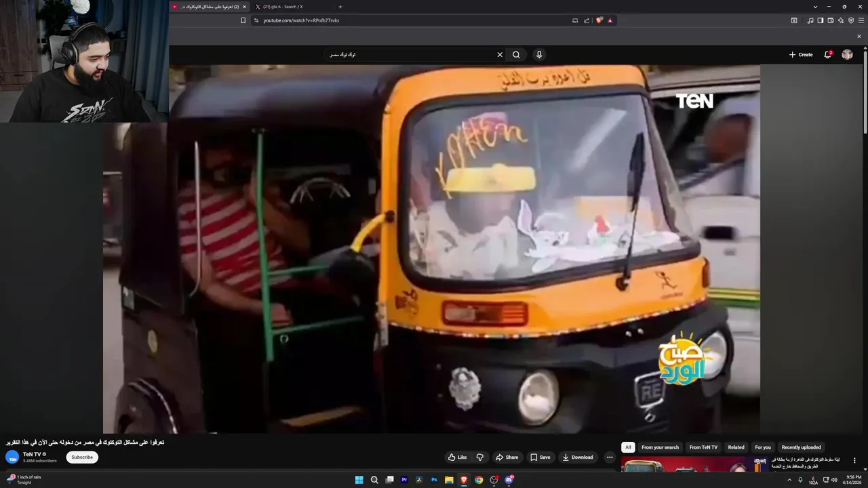This screenshot has width=868, height=488.
Task: Download the video
Action: [578, 457]
